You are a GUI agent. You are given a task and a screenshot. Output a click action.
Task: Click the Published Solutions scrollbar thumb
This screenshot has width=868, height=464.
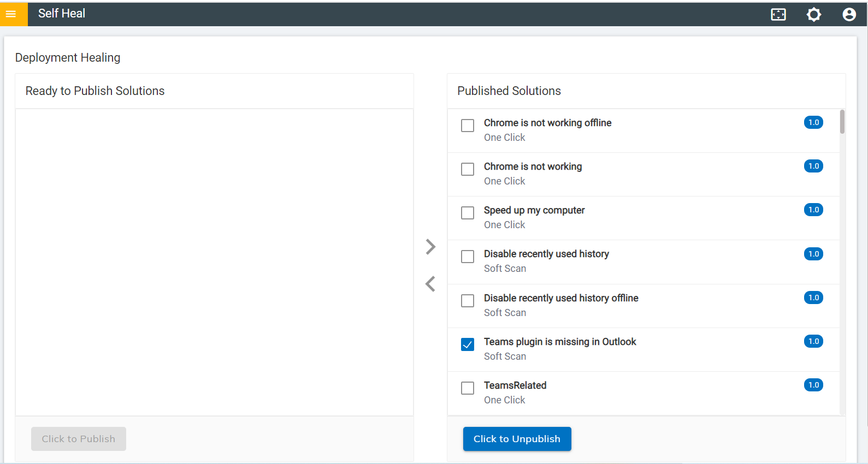[x=842, y=122]
